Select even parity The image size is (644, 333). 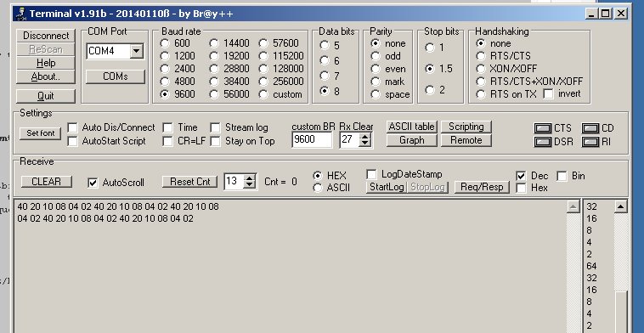coord(375,69)
